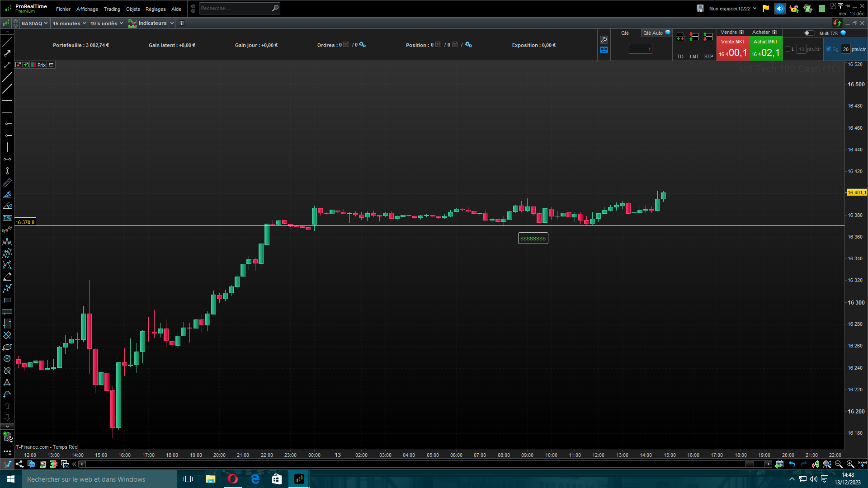Click the horizontal chart scrollbar track
This screenshot has width=868, height=488.
point(407,464)
